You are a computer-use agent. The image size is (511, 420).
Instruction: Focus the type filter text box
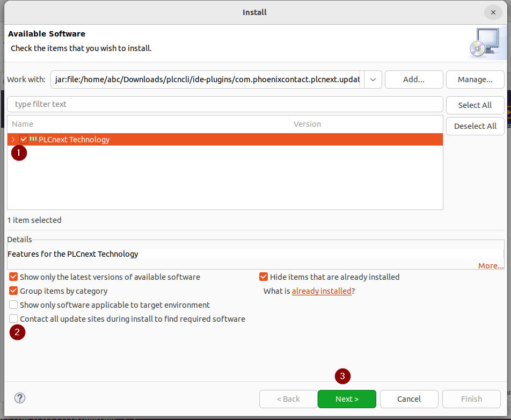click(x=225, y=104)
